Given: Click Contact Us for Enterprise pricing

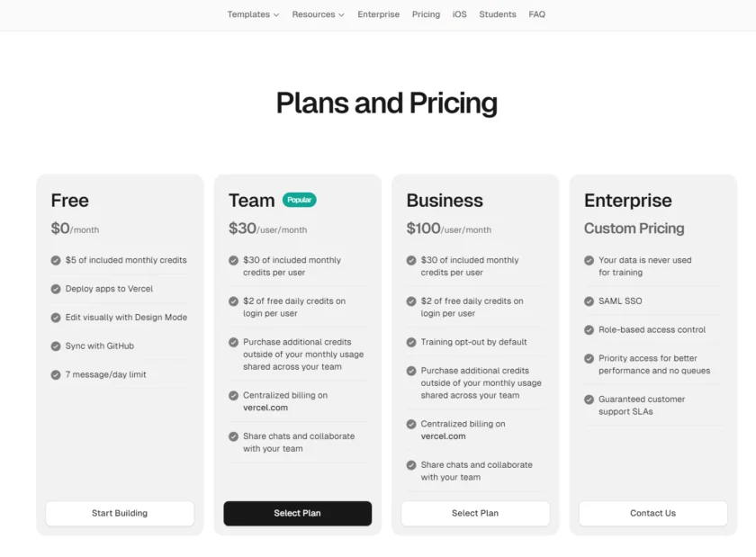Looking at the screenshot, I should click(652, 513).
